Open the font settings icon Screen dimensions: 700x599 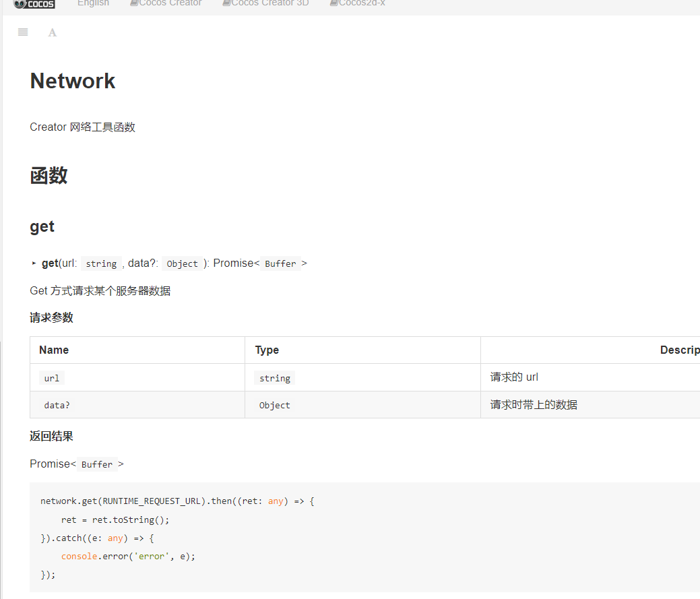pos(53,32)
